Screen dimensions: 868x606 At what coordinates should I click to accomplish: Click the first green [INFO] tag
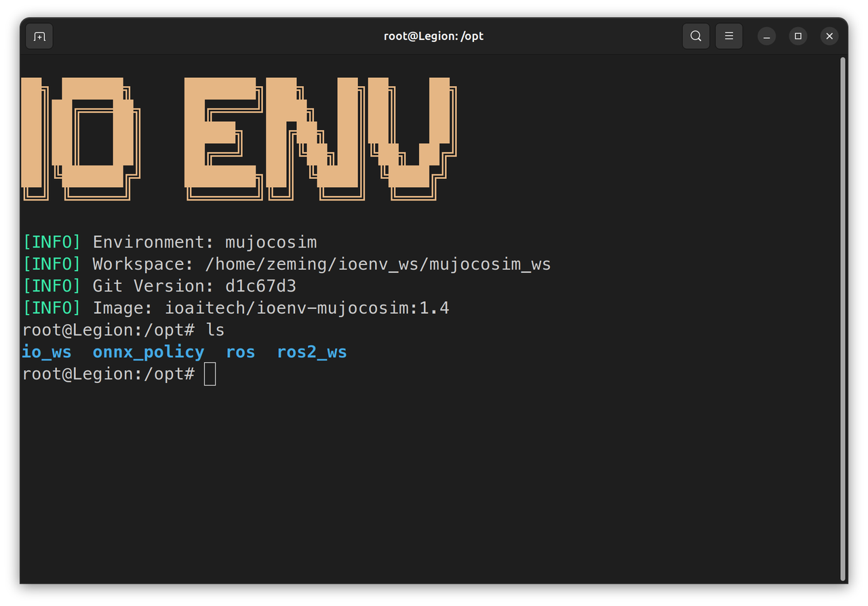[x=52, y=243]
